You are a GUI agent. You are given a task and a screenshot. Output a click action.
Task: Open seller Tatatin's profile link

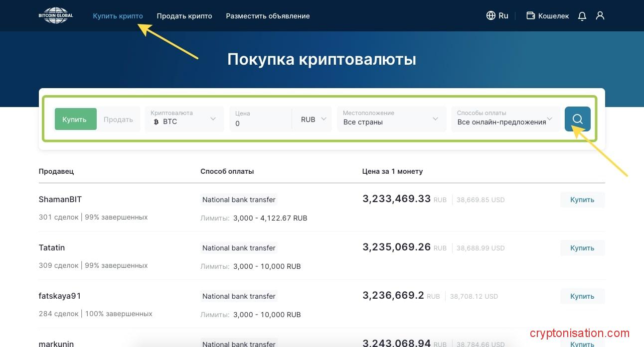(52, 248)
